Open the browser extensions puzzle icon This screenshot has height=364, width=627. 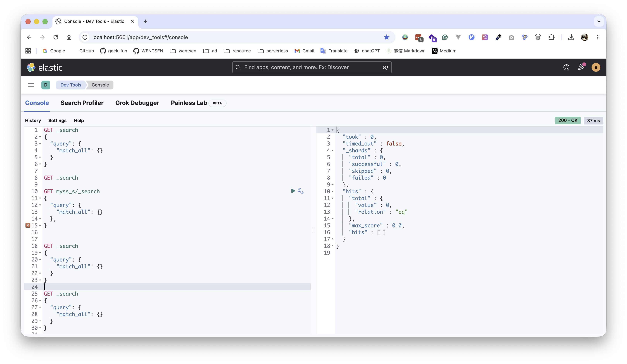point(552,37)
